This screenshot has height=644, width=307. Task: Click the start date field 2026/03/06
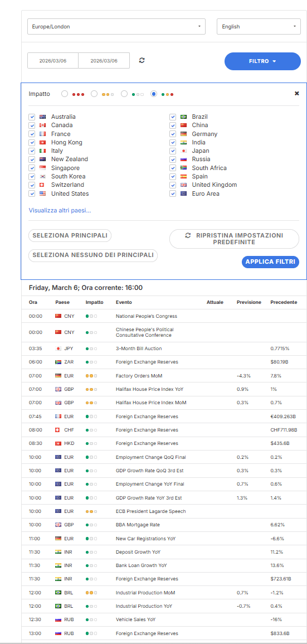coord(52,60)
